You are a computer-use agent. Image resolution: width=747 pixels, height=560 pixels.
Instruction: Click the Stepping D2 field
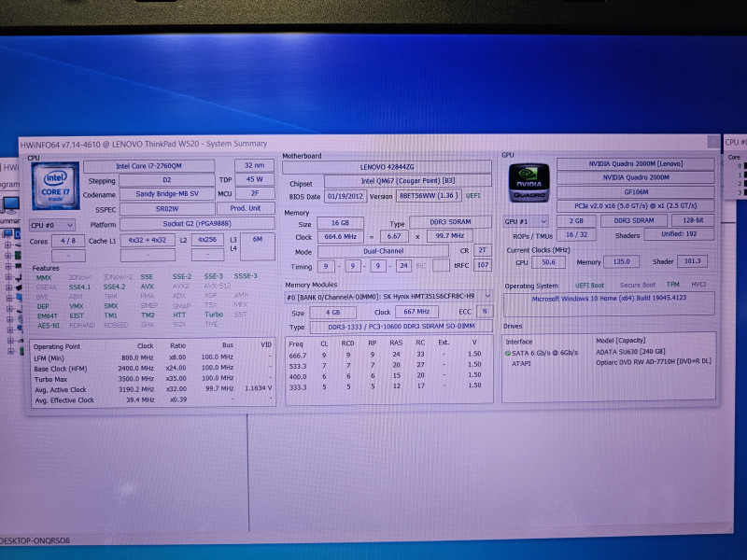point(166,180)
